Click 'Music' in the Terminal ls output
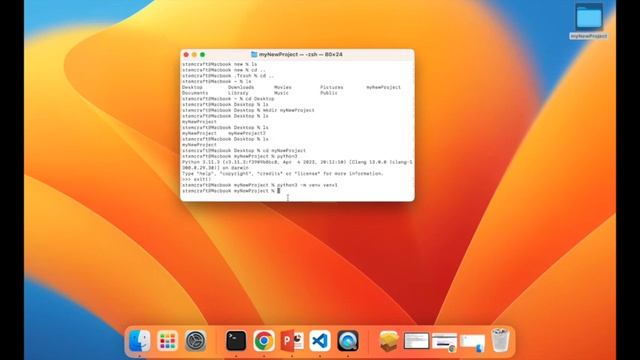Image resolution: width=640 pixels, height=360 pixels. (281, 93)
